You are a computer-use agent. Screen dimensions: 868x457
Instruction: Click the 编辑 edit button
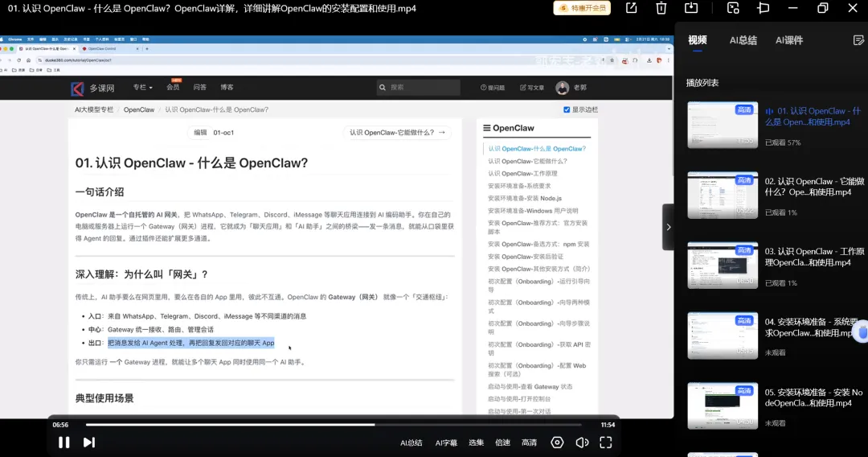(x=200, y=133)
